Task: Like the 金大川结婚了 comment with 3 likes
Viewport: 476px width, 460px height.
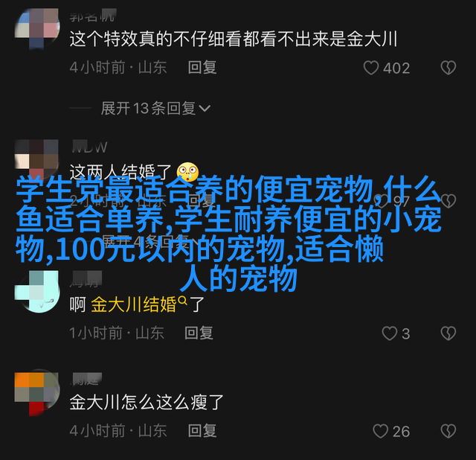Action: click(x=389, y=333)
